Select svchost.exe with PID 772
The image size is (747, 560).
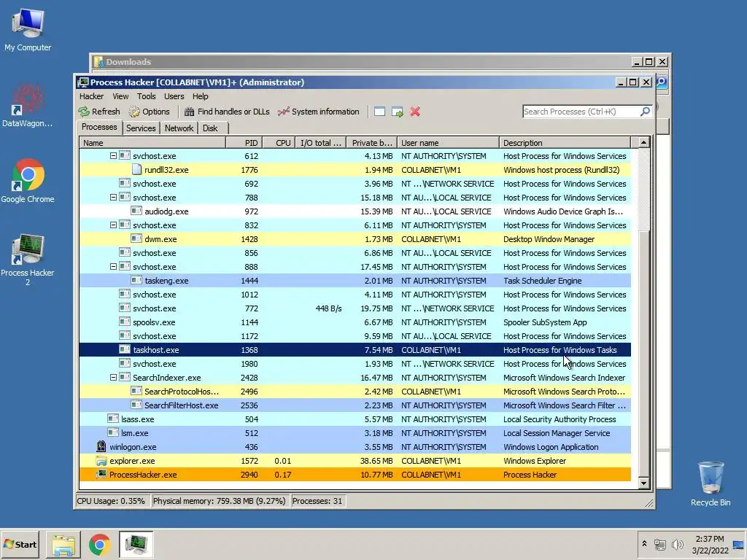click(x=355, y=308)
